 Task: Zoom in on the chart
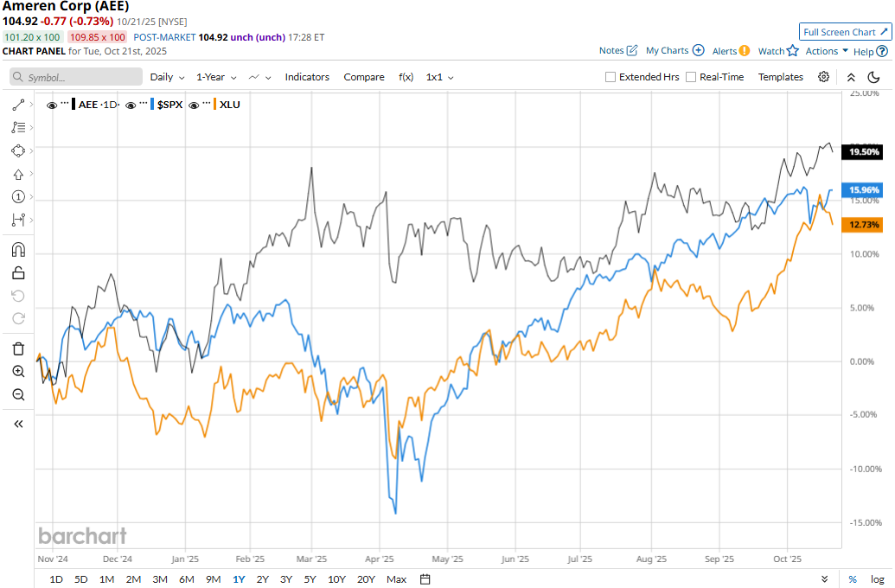[18, 372]
